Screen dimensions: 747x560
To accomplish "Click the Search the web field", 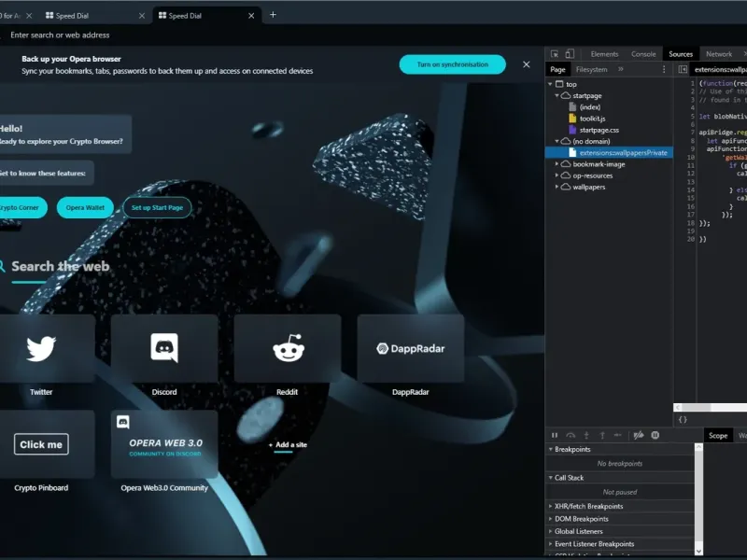I will 61,266.
